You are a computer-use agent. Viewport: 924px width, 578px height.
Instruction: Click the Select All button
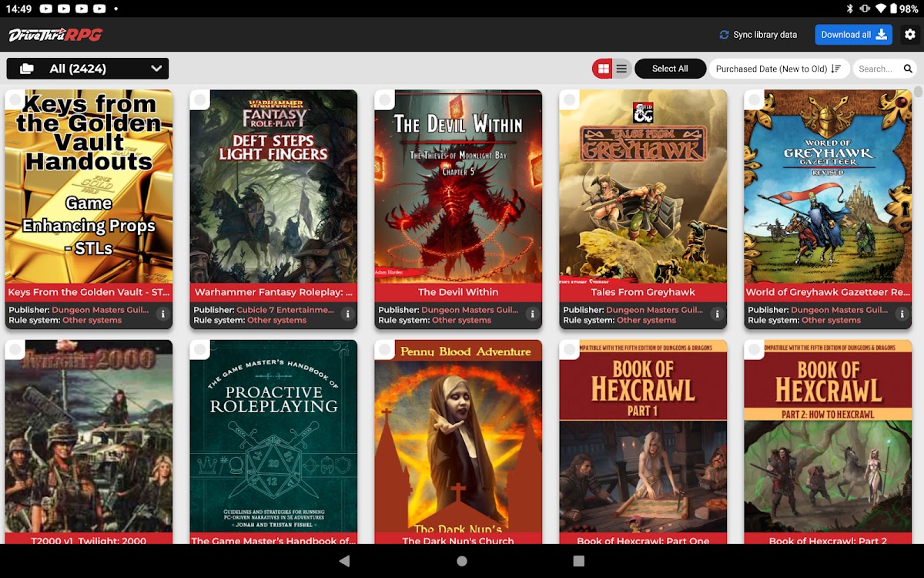coord(670,69)
